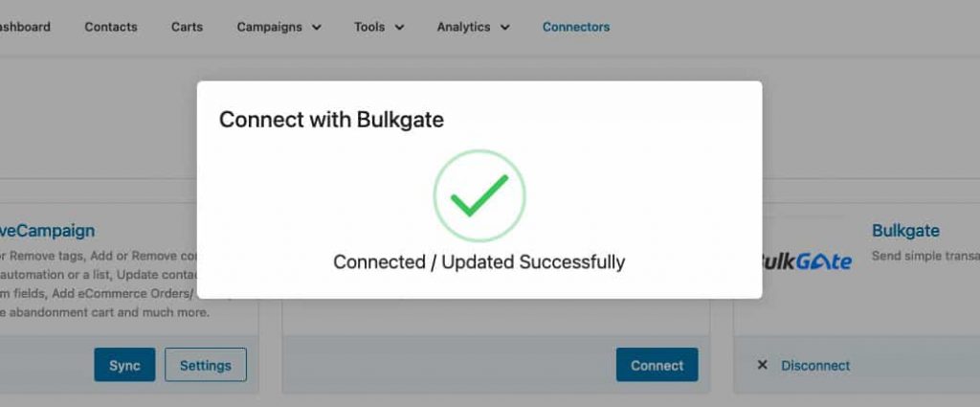This screenshot has width=980, height=407.
Task: Expand the Tools menu chevron
Action: tap(399, 28)
